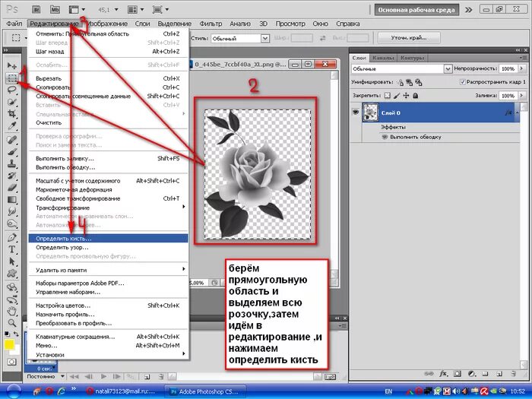Click Основная рабочая среда workspace button

pyautogui.click(x=416, y=10)
